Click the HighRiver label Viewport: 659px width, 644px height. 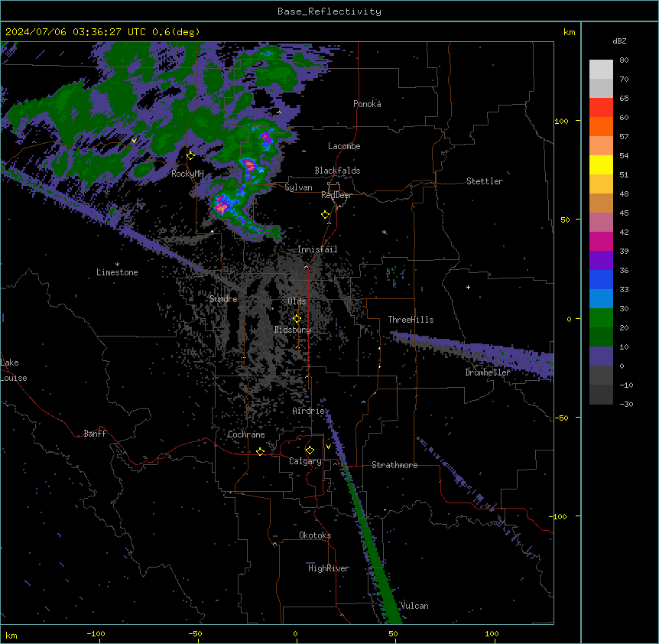pos(329,568)
